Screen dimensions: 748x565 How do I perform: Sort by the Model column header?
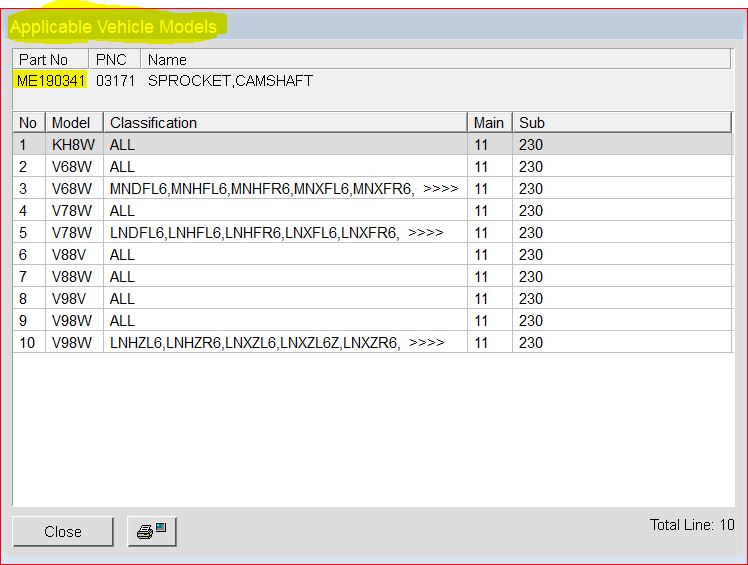tap(72, 123)
